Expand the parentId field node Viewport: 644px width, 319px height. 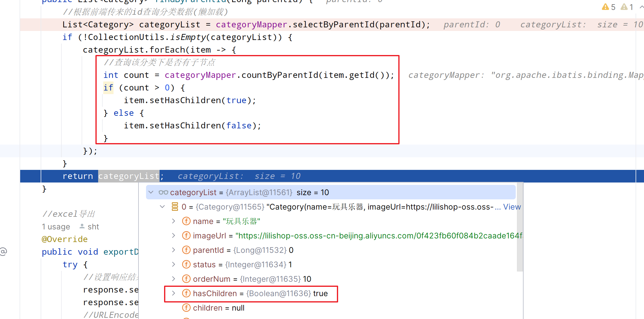click(174, 250)
